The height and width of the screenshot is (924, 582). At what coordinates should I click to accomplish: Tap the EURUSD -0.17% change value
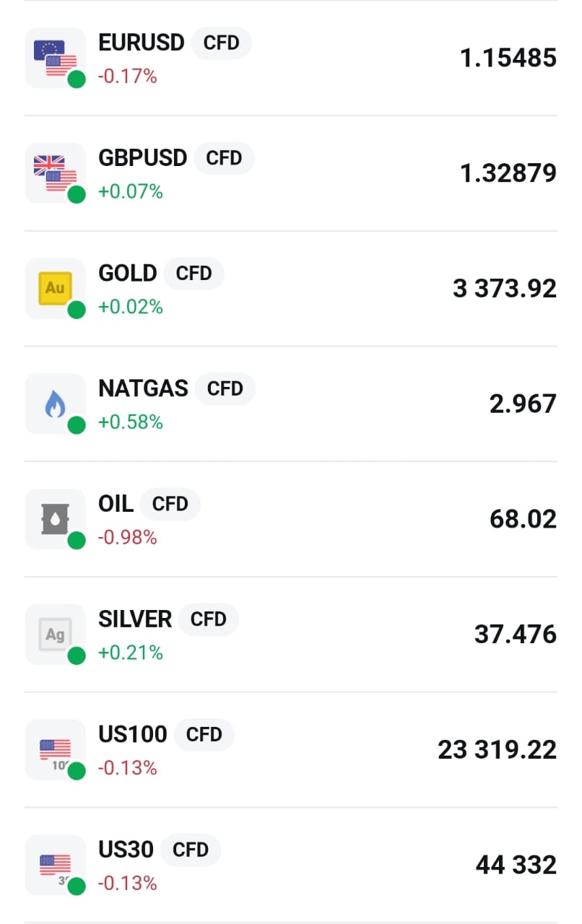point(128,76)
